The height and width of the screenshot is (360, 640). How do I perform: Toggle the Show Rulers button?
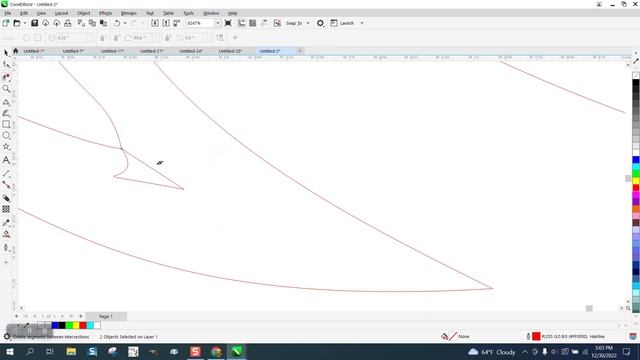pyautogui.click(x=242, y=23)
